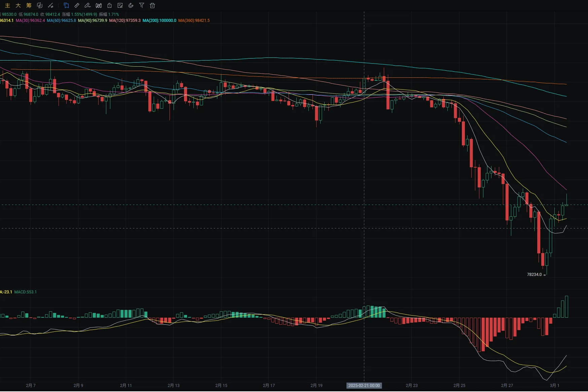The width and height of the screenshot is (588, 392).
Task: Click the magnet attach icon
Action: (131, 5)
